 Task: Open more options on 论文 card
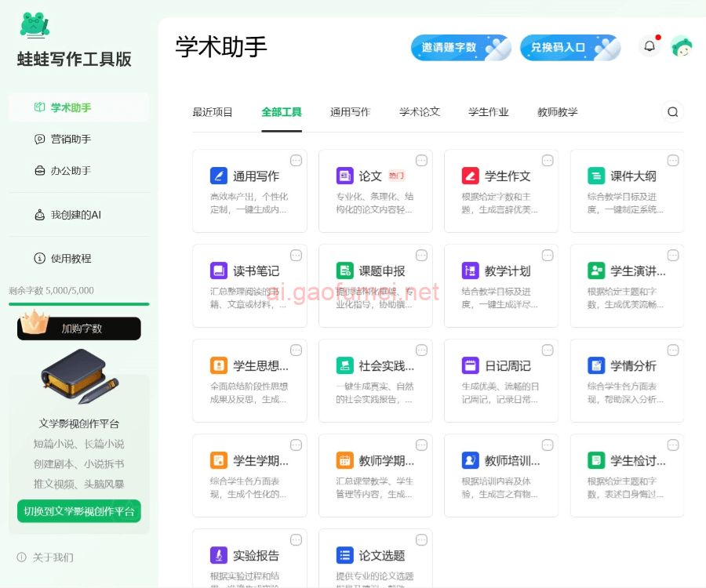pos(421,161)
